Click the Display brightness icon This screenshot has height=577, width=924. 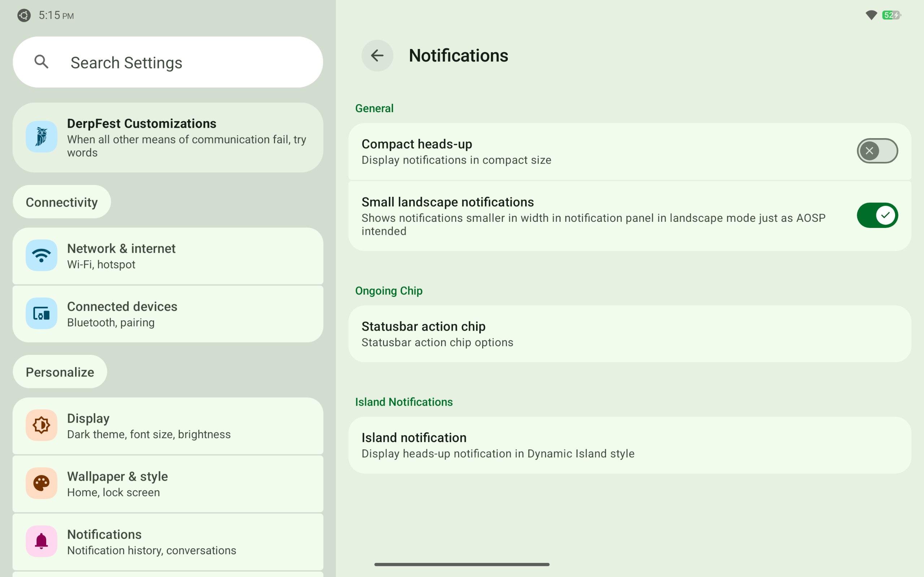(41, 425)
